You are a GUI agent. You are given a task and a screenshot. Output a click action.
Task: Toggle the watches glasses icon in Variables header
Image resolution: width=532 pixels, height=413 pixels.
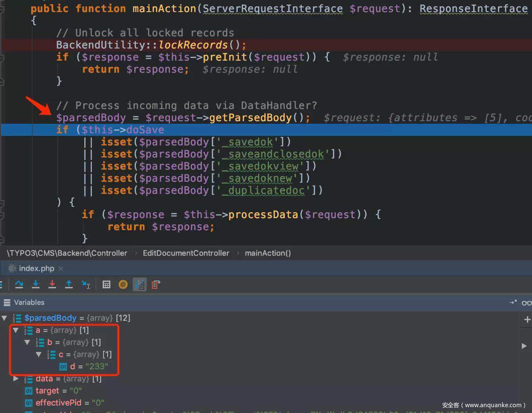coord(526,303)
